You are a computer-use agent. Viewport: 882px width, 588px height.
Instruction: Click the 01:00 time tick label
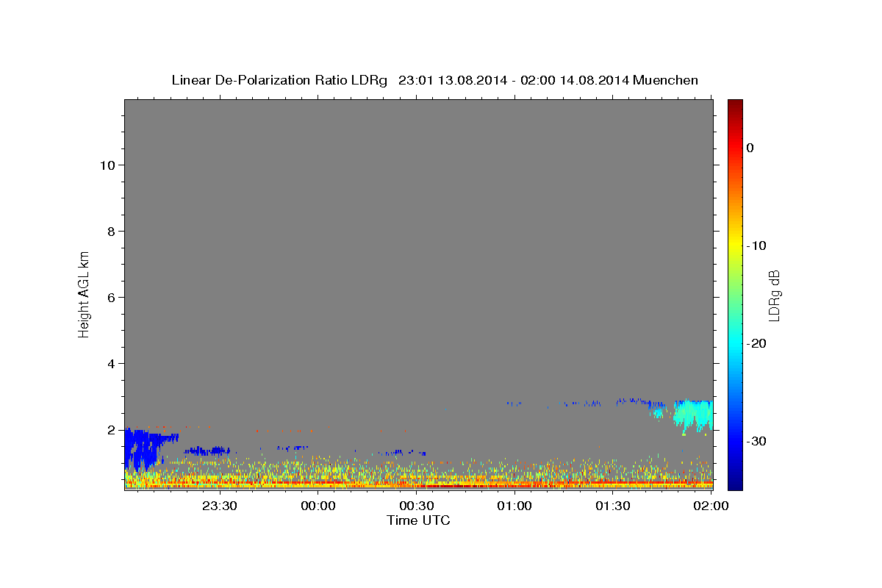coord(514,506)
